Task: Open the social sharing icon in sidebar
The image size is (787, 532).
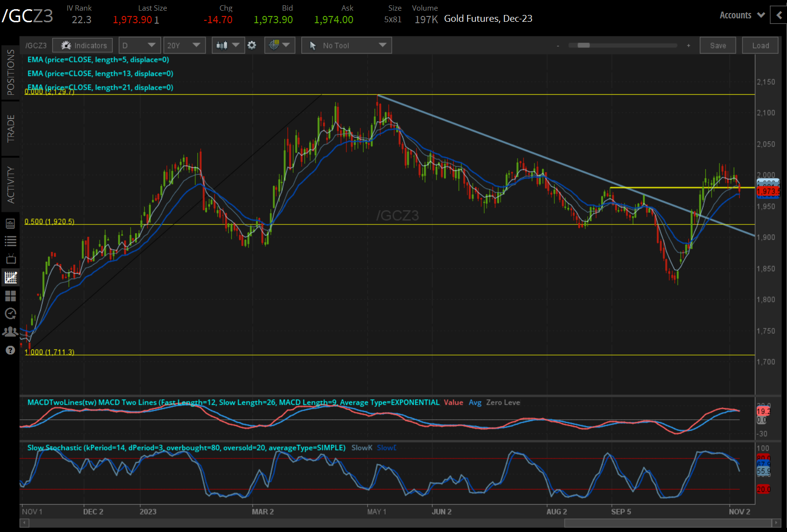Action: tap(11, 332)
